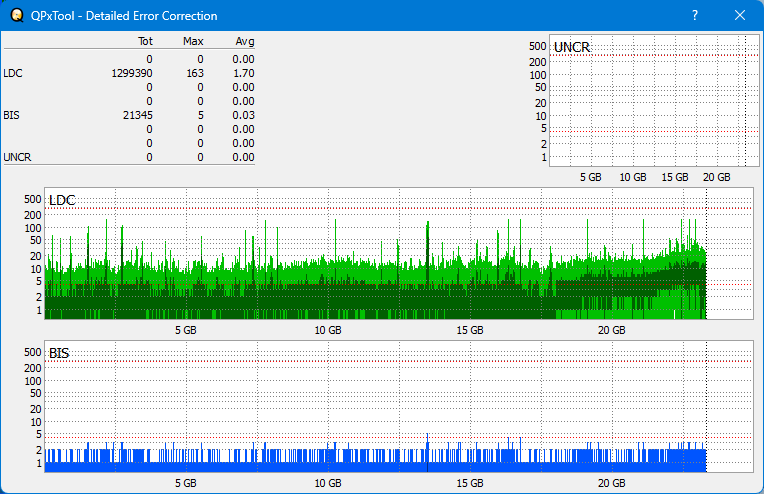This screenshot has width=764, height=494.
Task: Click the 5 GB label under UNCR graph
Action: click(x=591, y=177)
